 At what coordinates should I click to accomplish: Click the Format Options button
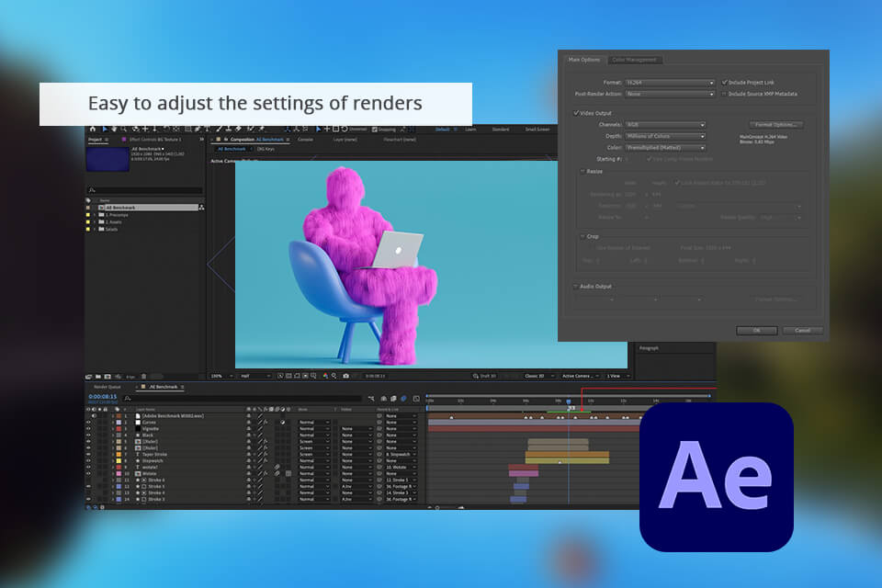click(775, 125)
